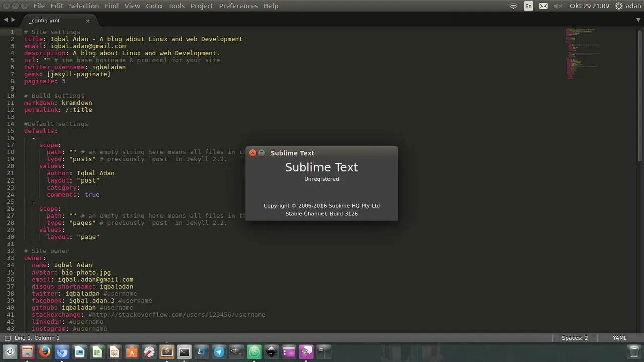Click the layout: "page" line
The width and height of the screenshot is (644, 362).
(x=73, y=237)
